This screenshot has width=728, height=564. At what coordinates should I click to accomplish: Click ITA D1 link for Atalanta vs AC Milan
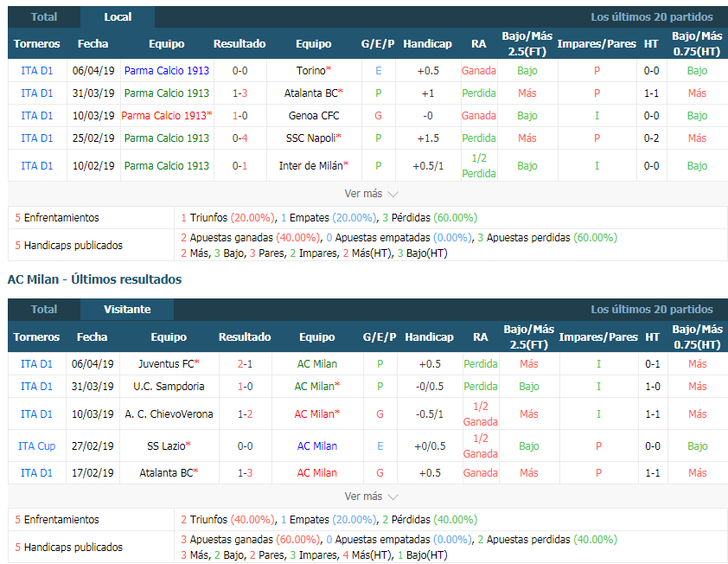coord(36,473)
